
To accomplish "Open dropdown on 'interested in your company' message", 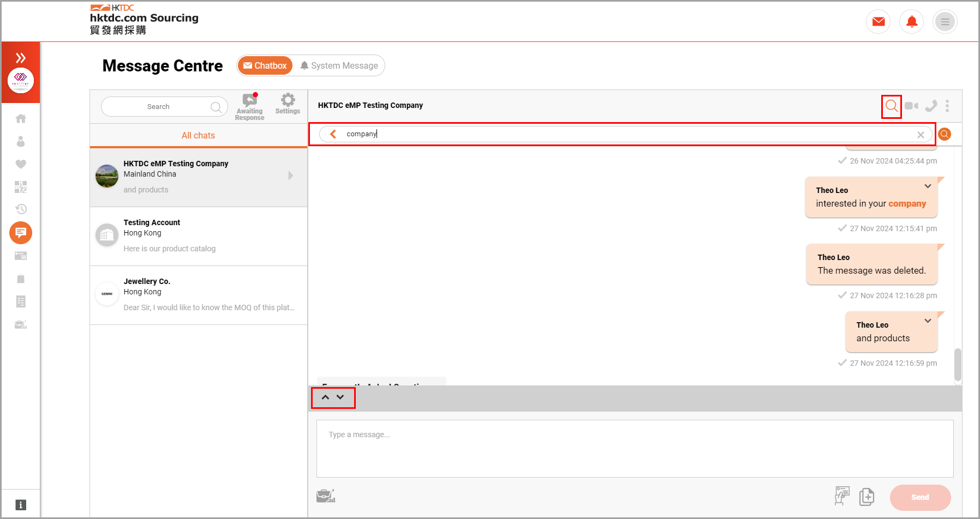I will pyautogui.click(x=928, y=186).
